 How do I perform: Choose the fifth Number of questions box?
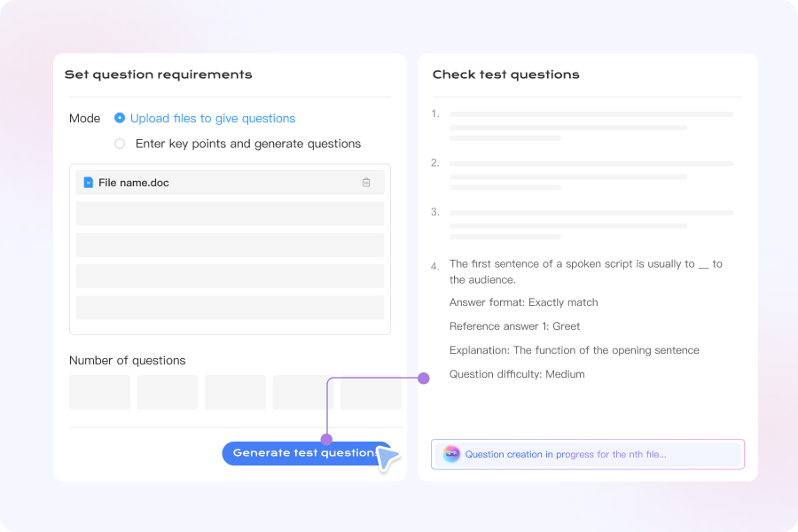[x=371, y=392]
